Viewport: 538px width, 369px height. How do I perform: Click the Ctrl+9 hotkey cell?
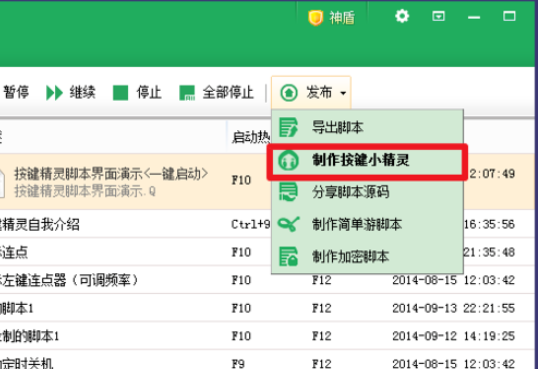pos(250,224)
